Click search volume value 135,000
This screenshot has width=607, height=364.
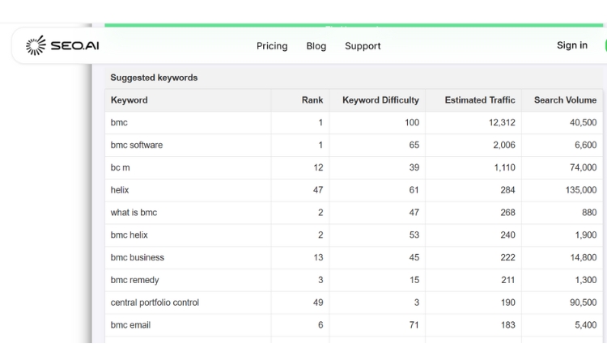point(580,190)
